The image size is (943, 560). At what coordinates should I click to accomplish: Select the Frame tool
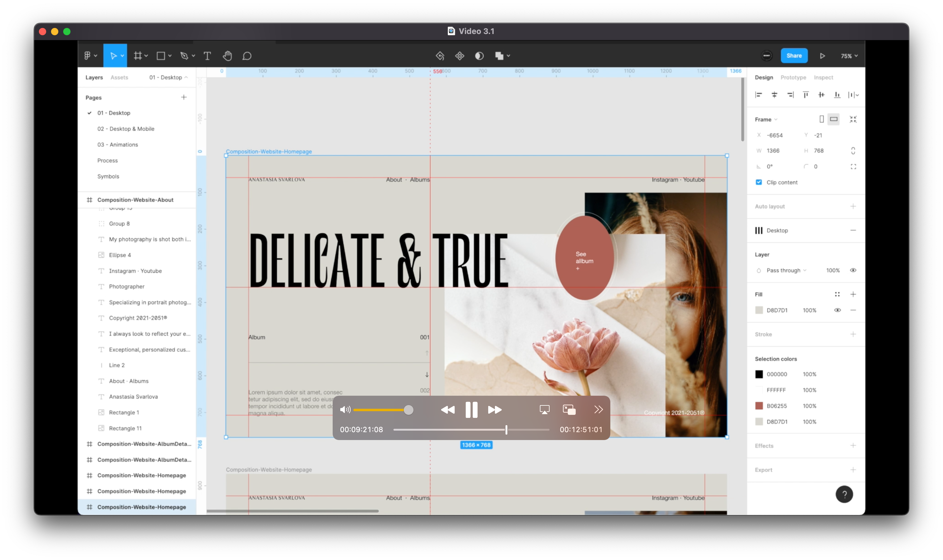(x=139, y=56)
